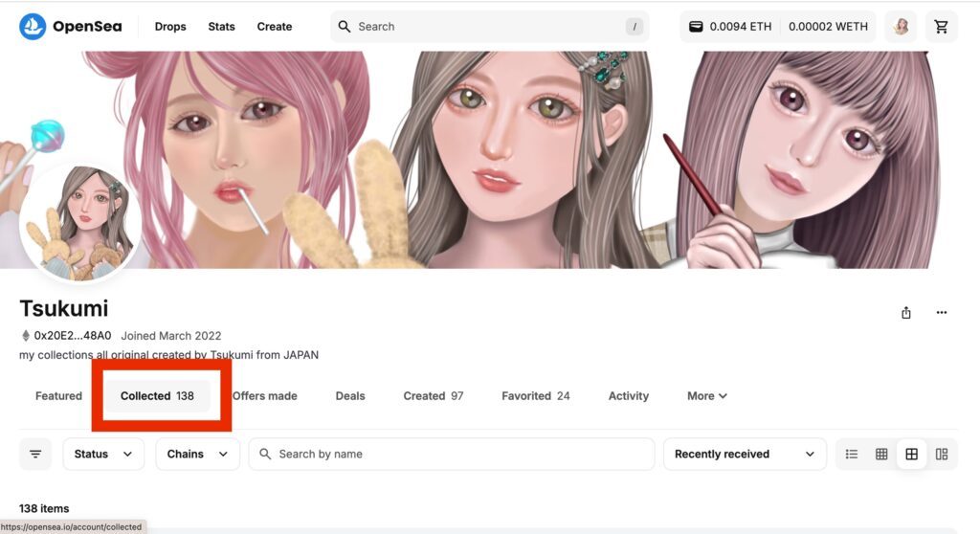980x534 pixels.
Task: Focus the Search by name field
Action: pos(452,454)
